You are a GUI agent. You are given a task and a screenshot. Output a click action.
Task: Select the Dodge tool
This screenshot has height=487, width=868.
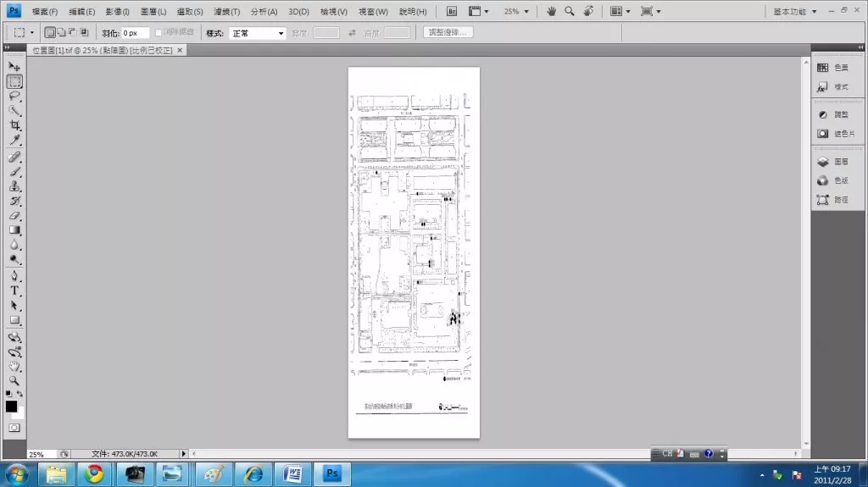pos(14,259)
